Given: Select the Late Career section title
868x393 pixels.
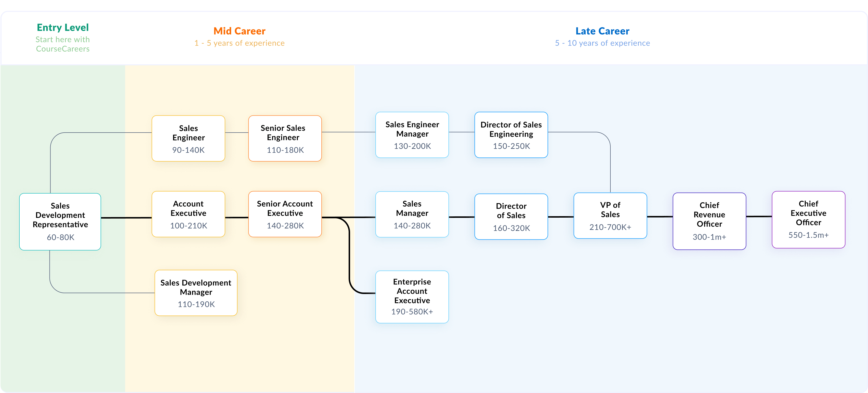Looking at the screenshot, I should [603, 31].
